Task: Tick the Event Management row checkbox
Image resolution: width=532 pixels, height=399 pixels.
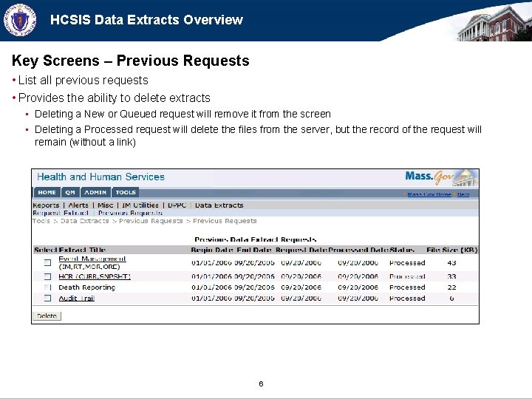Action: pos(48,262)
